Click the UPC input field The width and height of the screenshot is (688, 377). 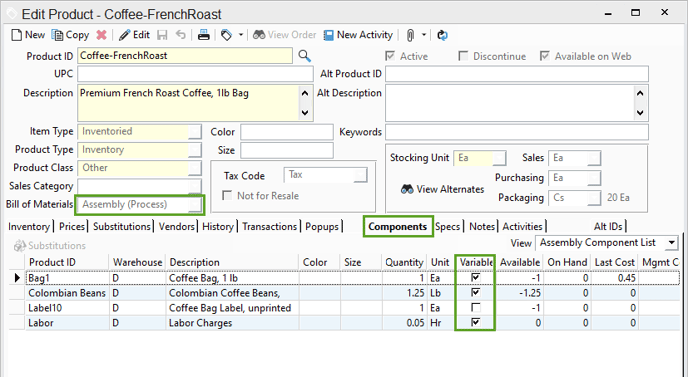(x=195, y=74)
